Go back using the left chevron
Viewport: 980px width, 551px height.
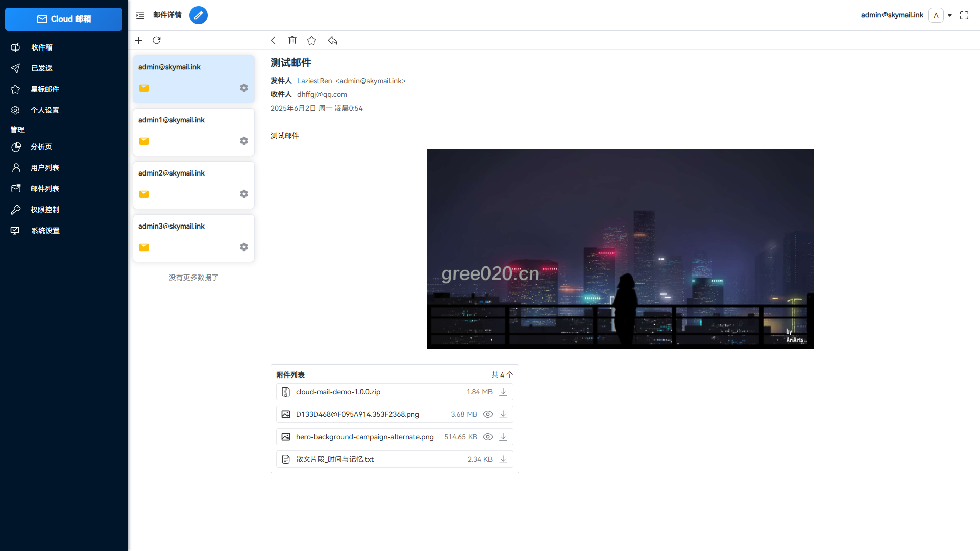pyautogui.click(x=274, y=40)
